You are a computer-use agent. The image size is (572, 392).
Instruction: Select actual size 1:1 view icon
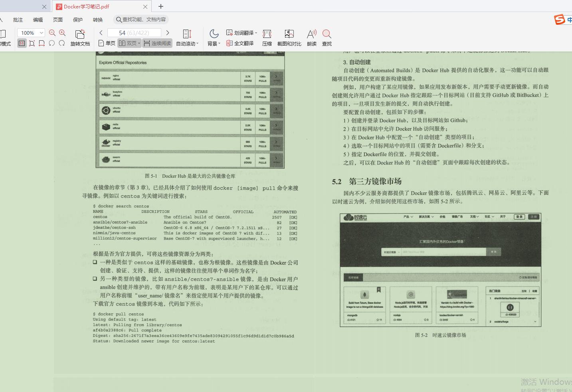(22, 43)
